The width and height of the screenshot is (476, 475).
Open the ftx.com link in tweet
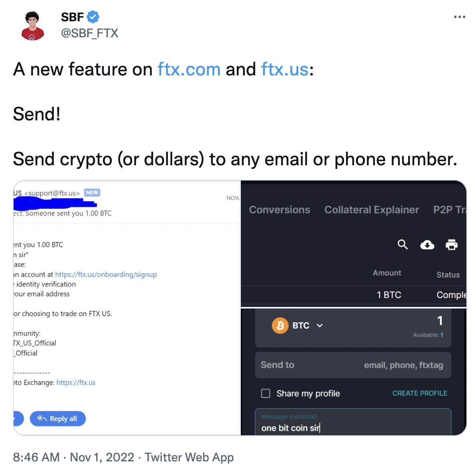point(189,69)
